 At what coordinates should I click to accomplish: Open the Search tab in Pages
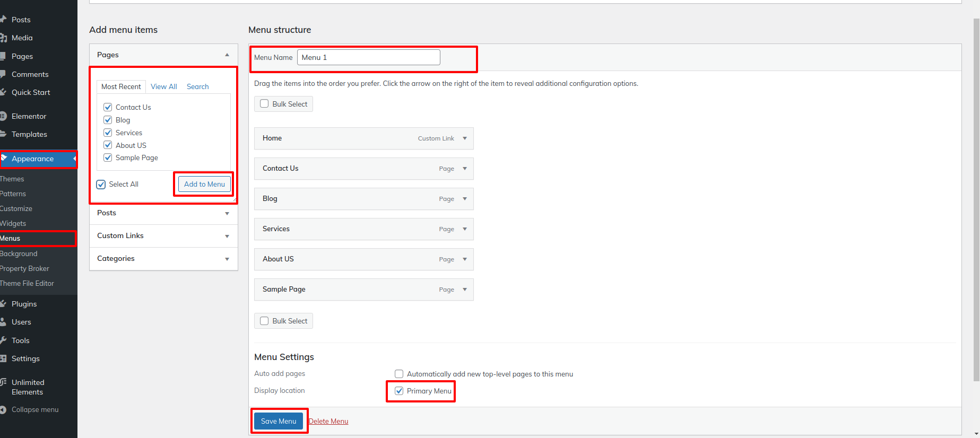click(x=197, y=86)
